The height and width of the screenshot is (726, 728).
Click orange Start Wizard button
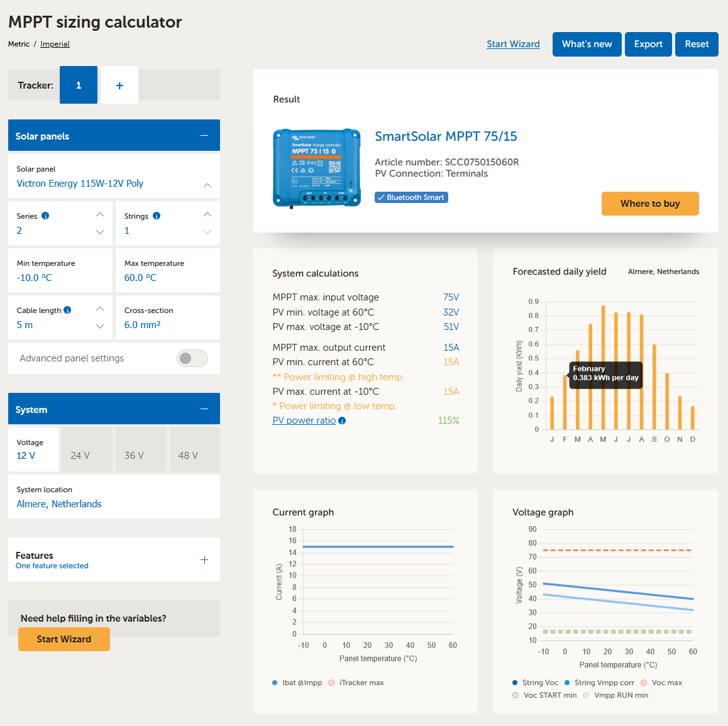pos(64,639)
